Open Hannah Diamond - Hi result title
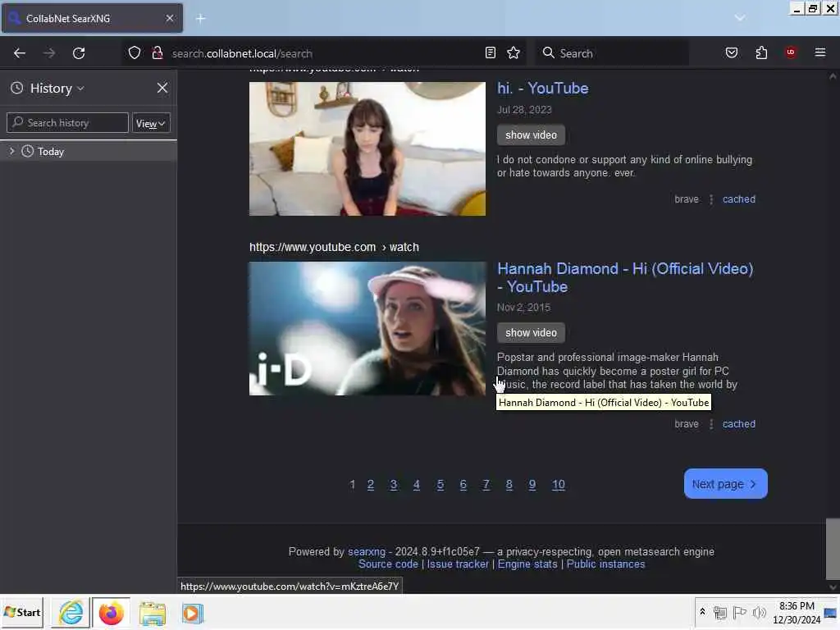 (x=624, y=277)
